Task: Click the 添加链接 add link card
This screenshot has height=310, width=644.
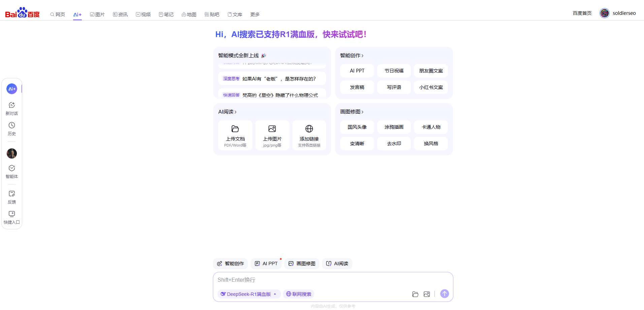Action: pyautogui.click(x=309, y=135)
